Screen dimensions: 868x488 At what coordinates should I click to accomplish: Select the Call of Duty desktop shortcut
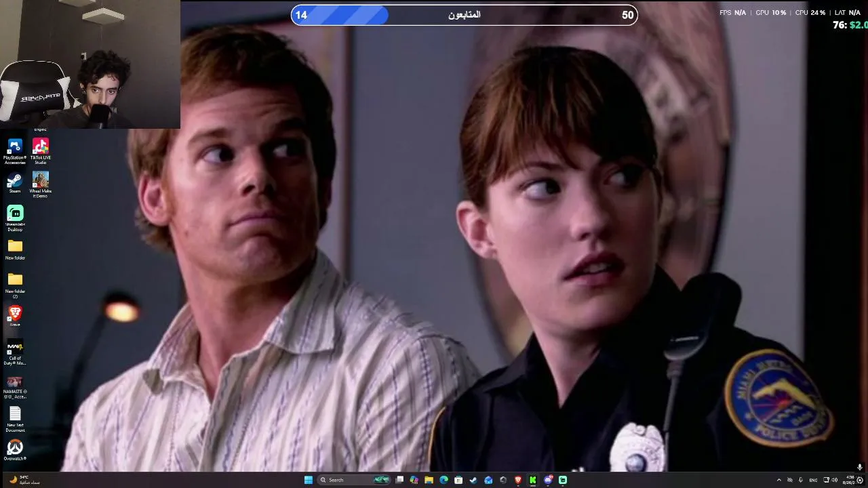coord(15,352)
